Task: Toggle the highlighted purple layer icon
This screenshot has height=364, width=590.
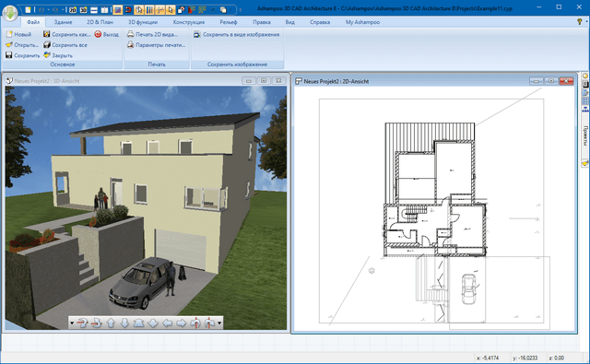Action: tap(118, 10)
